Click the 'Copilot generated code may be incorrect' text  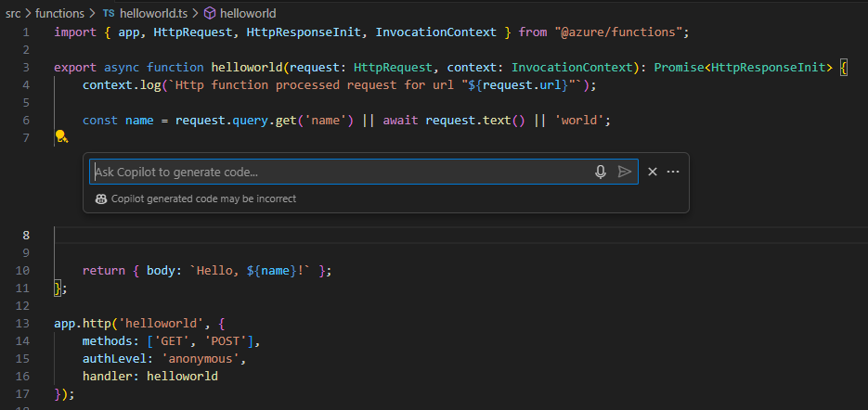pos(203,199)
